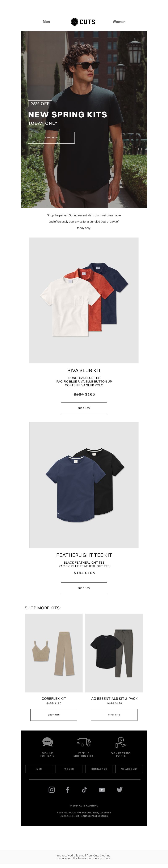Click Shop Kits under Coreflex Kit
168x868 pixels.
pyautogui.click(x=54, y=715)
